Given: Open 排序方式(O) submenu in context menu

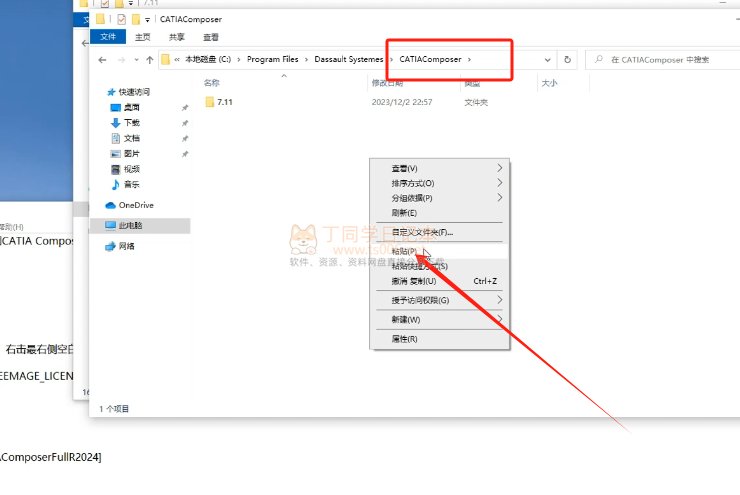Looking at the screenshot, I should (439, 183).
